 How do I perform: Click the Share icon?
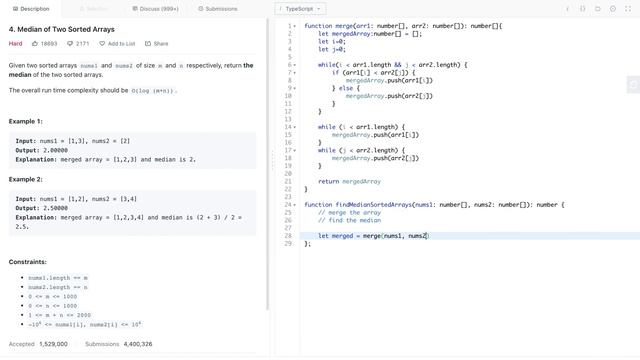click(148, 43)
